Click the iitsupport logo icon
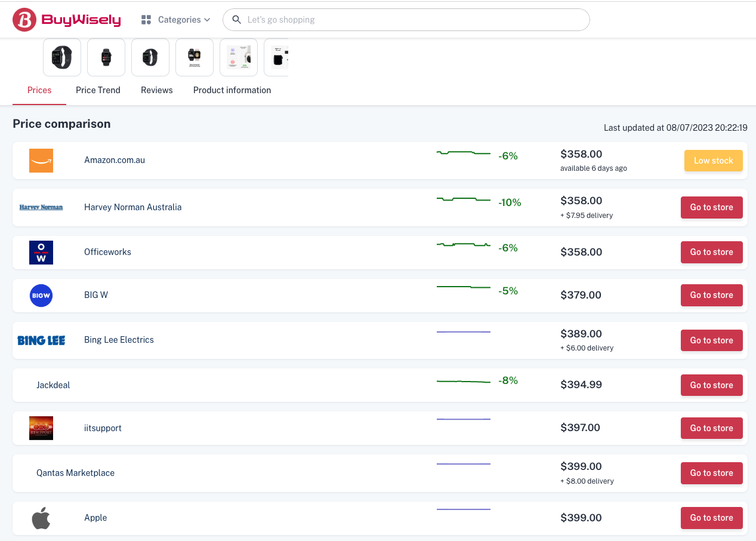The height and width of the screenshot is (541, 756). tap(41, 428)
